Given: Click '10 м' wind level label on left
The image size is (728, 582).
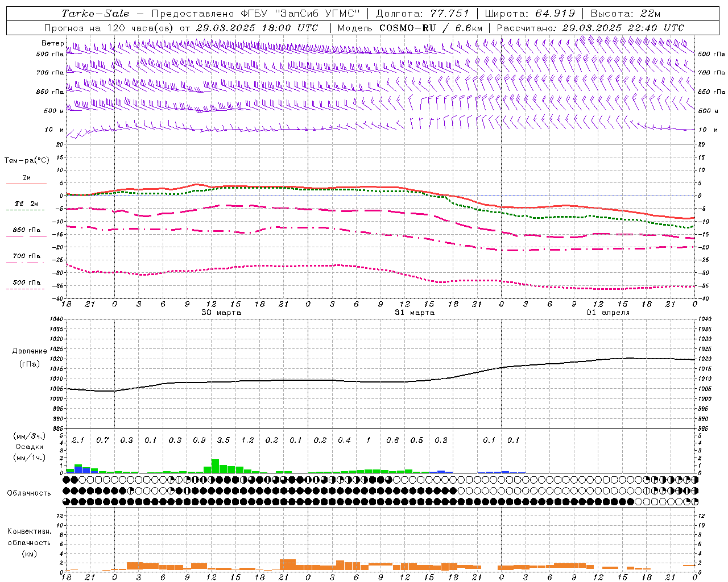Looking at the screenshot, I should pyautogui.click(x=55, y=130).
